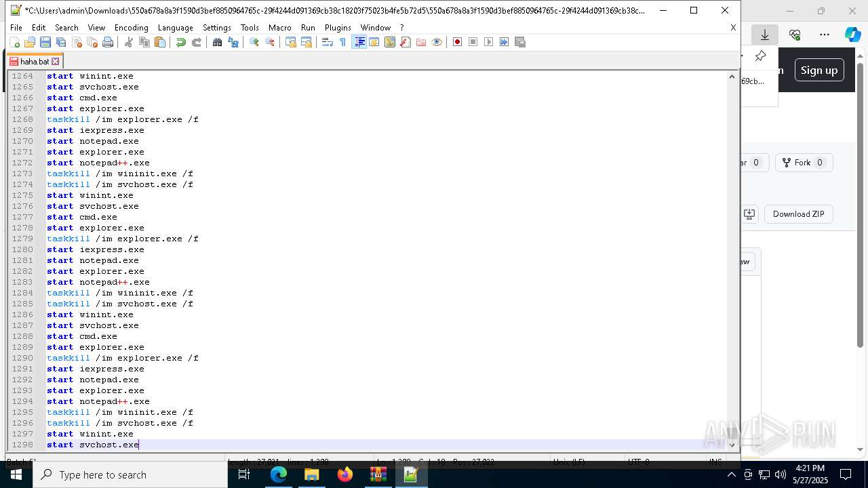Select the haha.bat tab
Viewport: 868px width, 488px height.
click(34, 61)
